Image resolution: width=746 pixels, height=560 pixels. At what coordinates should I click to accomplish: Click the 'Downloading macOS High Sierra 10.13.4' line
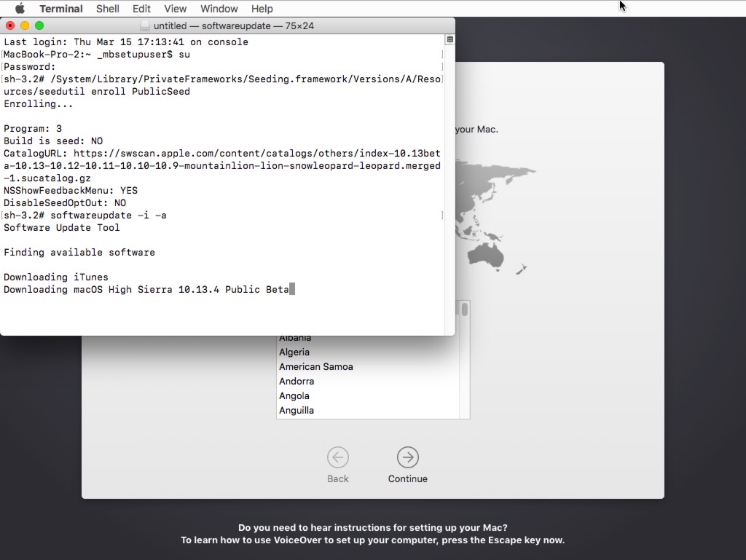pos(146,290)
